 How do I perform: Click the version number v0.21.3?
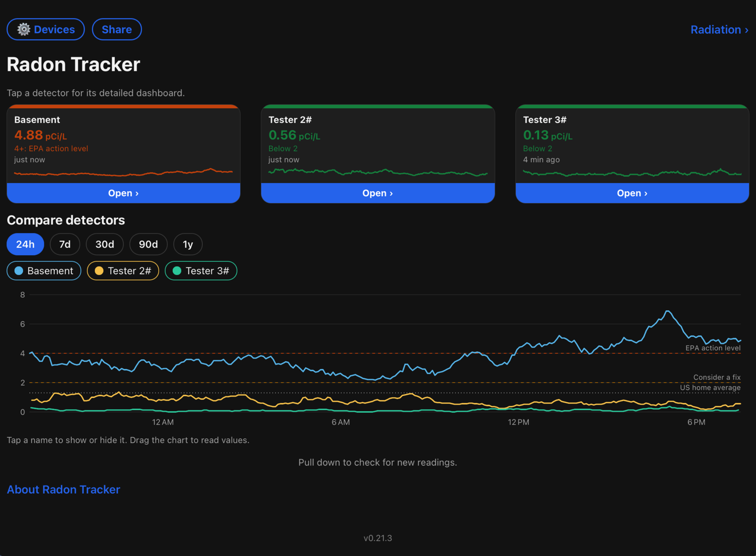(378, 538)
